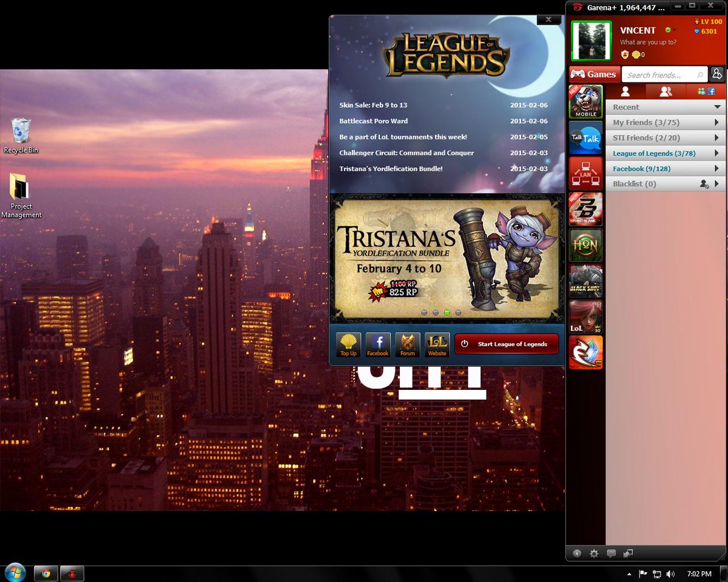
Task: Click the search magnifier in friends search
Action: [700, 75]
